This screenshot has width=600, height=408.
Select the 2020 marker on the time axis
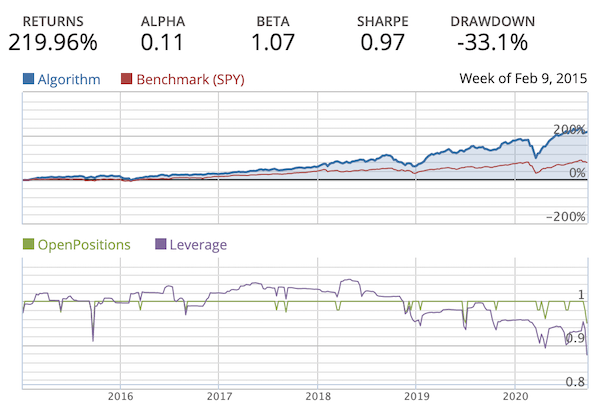click(514, 395)
